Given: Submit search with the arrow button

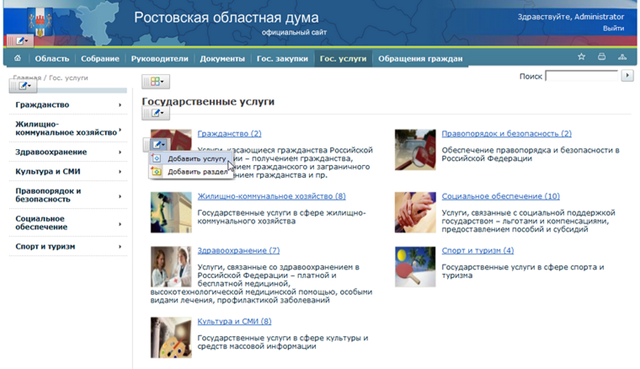Looking at the screenshot, I should tap(627, 76).
